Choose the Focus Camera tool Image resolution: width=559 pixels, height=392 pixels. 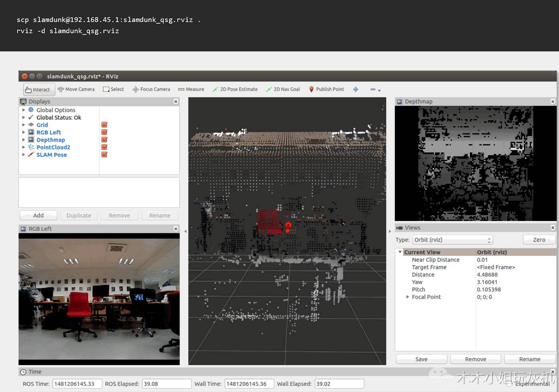point(151,89)
